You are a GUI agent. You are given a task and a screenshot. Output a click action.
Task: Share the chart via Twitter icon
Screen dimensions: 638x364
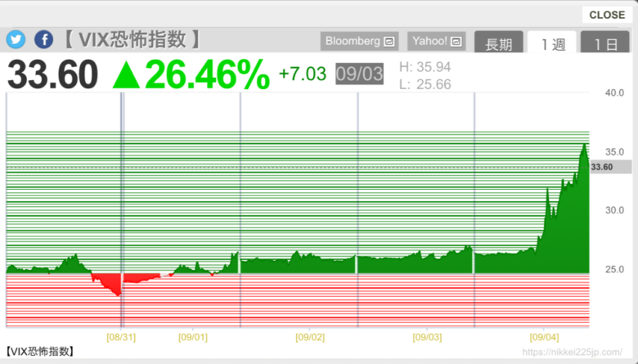point(16,40)
